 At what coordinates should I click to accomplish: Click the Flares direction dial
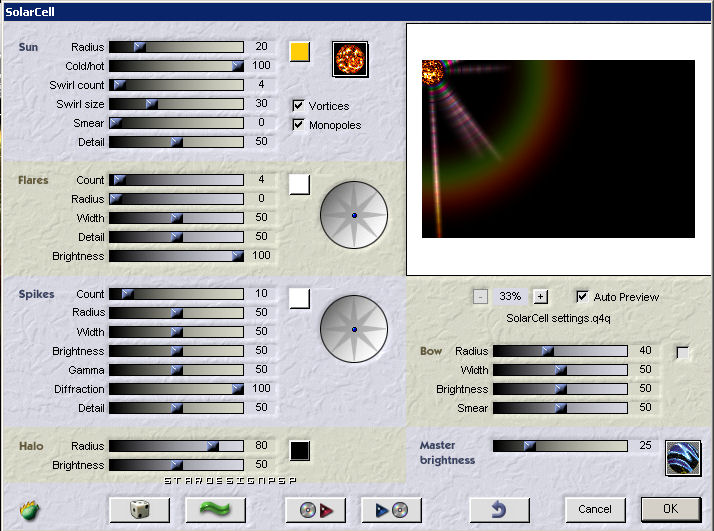point(354,215)
